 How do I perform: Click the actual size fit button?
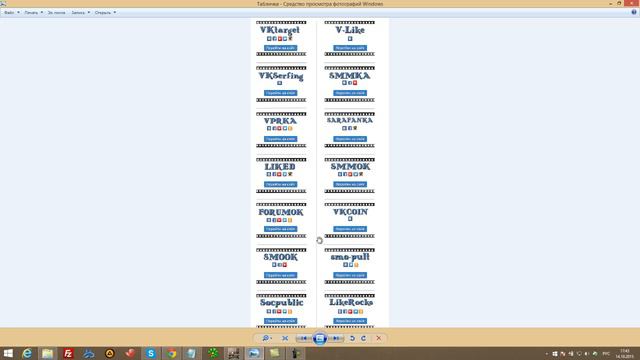click(x=285, y=338)
